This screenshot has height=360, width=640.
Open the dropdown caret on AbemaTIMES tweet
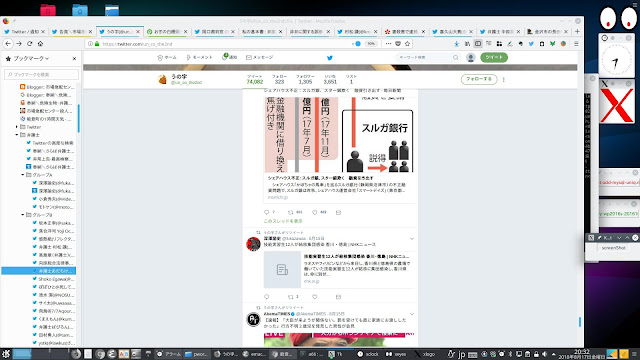(x=412, y=314)
